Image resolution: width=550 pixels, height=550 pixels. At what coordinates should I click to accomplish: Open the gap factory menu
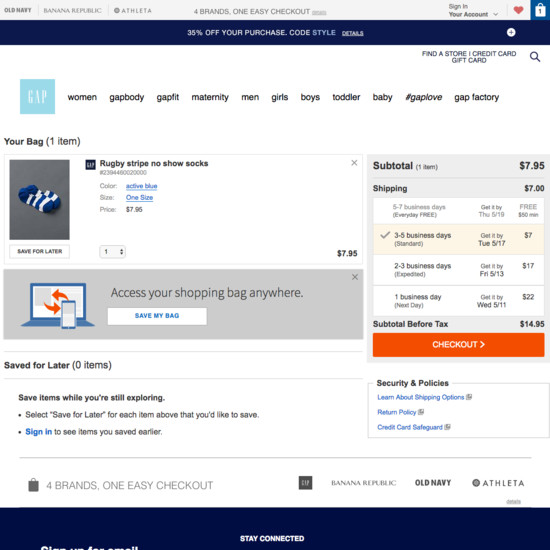(476, 97)
